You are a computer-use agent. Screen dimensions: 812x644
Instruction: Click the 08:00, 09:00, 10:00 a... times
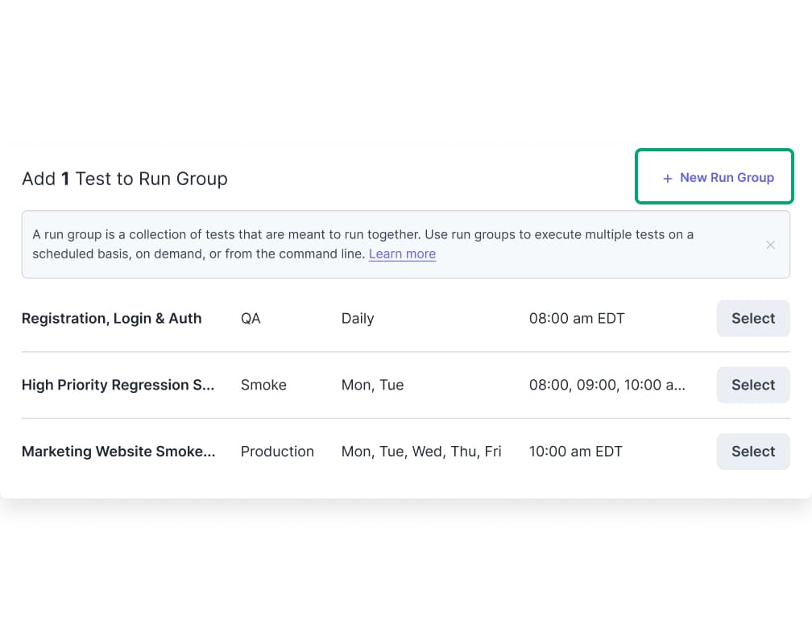607,385
